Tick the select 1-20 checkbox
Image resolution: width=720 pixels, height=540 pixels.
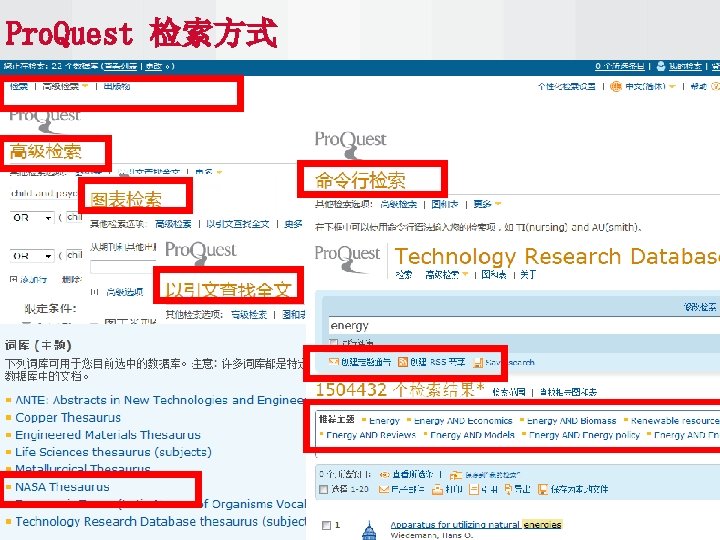(323, 489)
